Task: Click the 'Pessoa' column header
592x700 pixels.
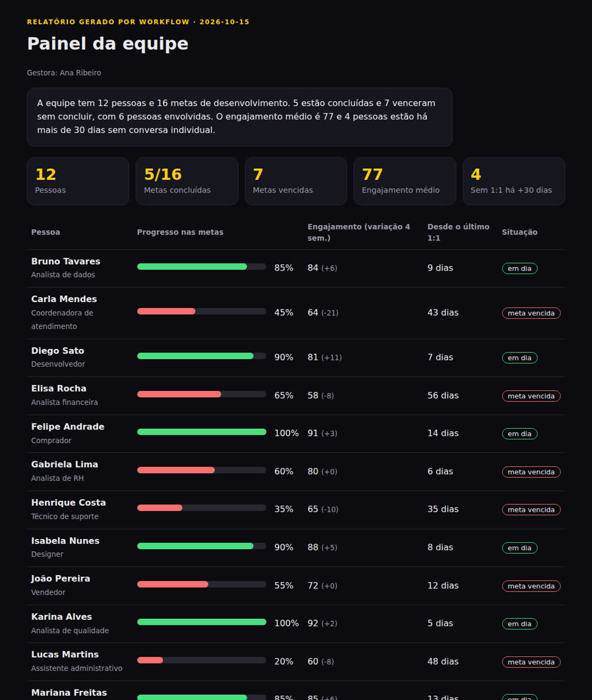Action: tap(46, 232)
